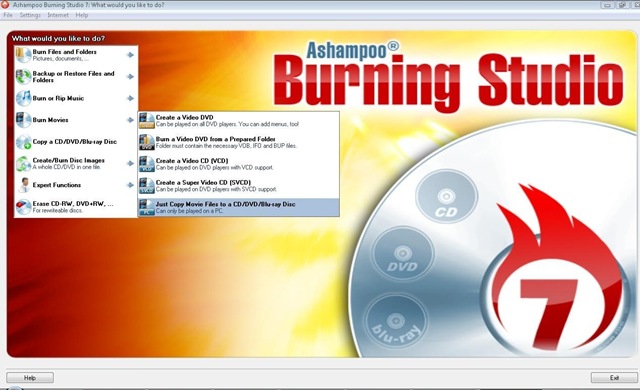The width and height of the screenshot is (640, 390).
Task: Click the Create a Video CD (VCD) icon
Action: pos(147,164)
